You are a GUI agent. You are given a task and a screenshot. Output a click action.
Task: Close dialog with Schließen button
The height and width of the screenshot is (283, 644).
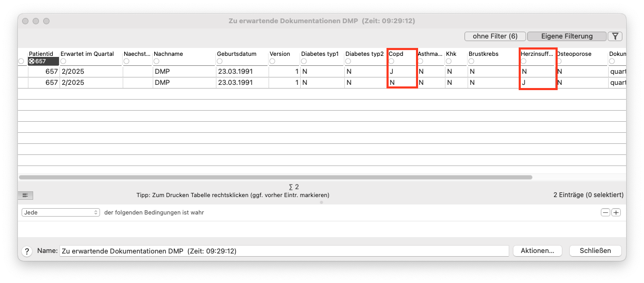pyautogui.click(x=595, y=251)
